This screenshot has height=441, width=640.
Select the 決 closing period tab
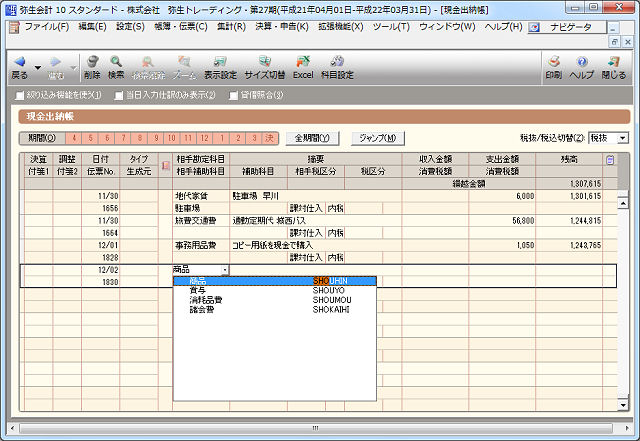(x=270, y=138)
